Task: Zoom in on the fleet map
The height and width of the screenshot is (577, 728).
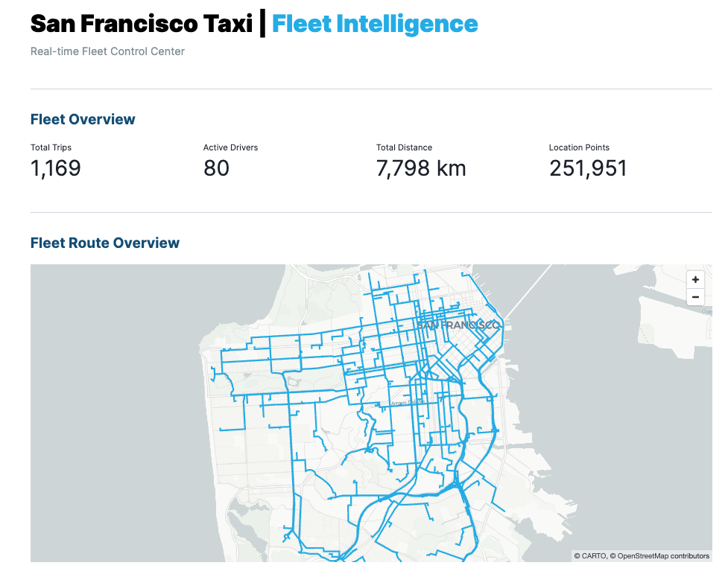Action: [695, 280]
